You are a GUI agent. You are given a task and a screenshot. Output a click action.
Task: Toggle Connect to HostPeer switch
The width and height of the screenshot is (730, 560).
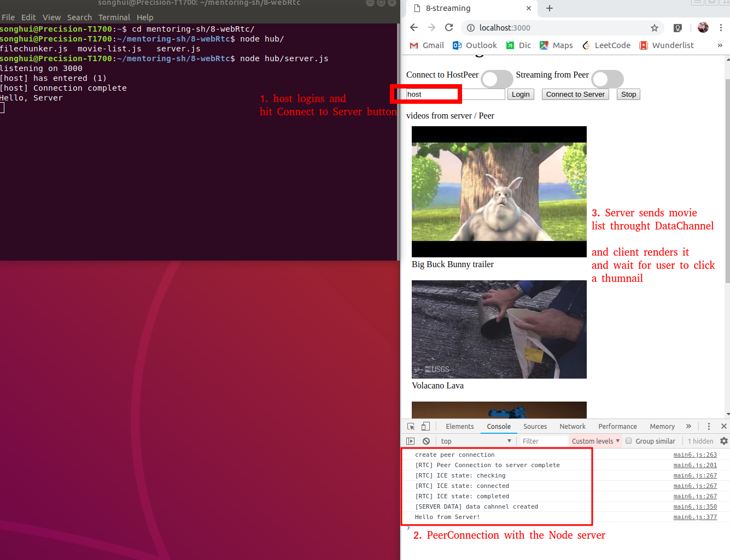pyautogui.click(x=497, y=79)
